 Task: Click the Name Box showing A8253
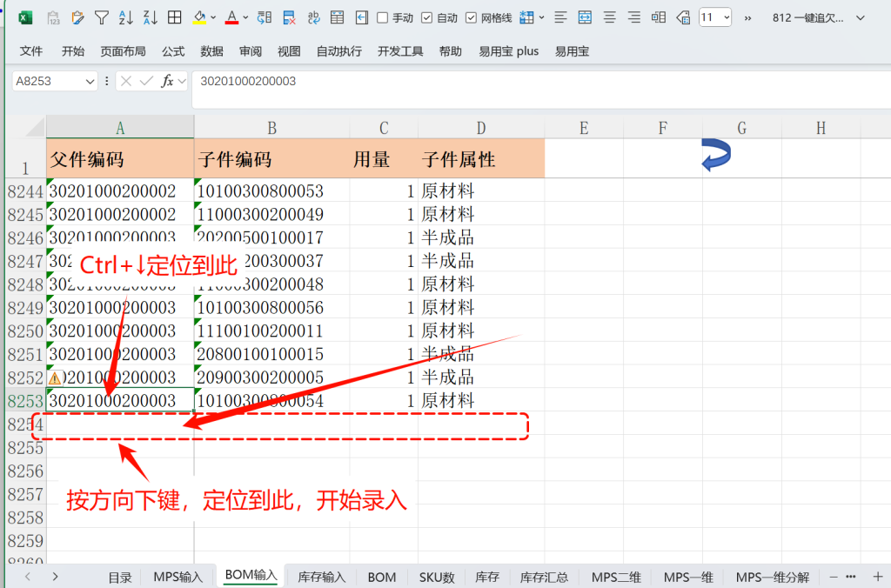48,81
